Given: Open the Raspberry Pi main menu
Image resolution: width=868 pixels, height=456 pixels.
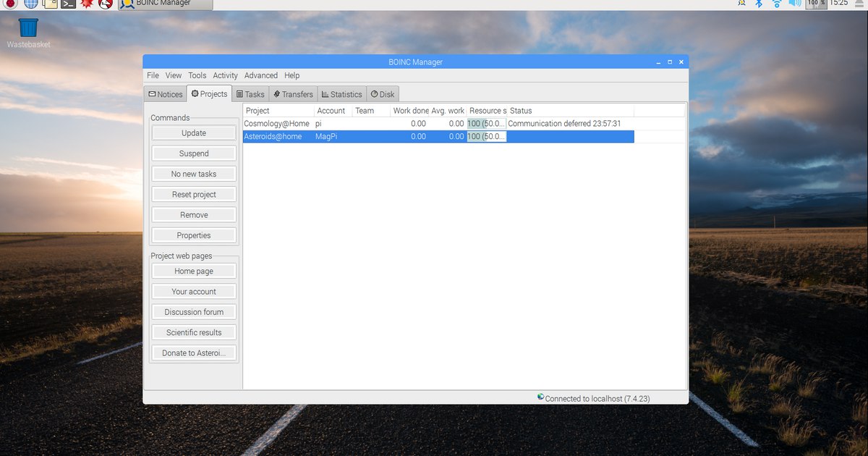Looking at the screenshot, I should click(x=12, y=3).
